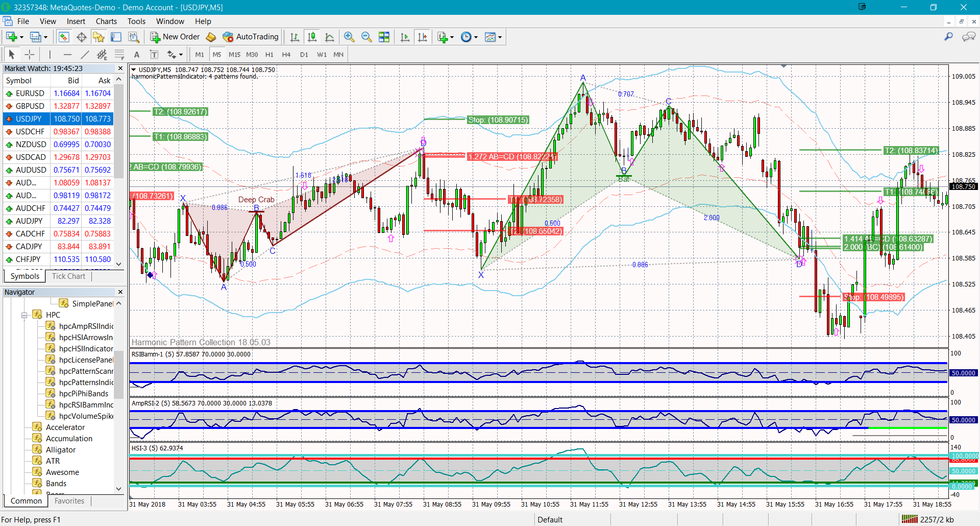
Task: Switch timeframe to M1
Action: (200, 54)
